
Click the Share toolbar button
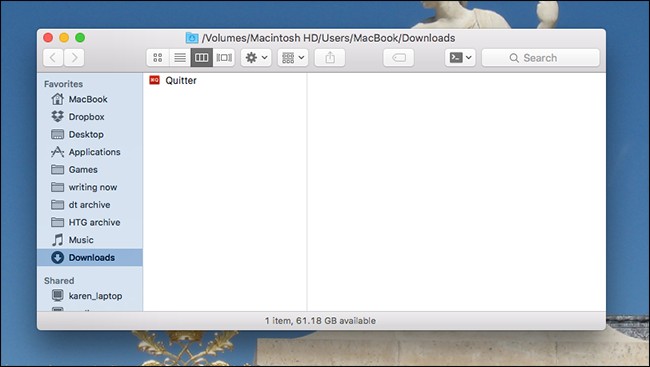[330, 58]
